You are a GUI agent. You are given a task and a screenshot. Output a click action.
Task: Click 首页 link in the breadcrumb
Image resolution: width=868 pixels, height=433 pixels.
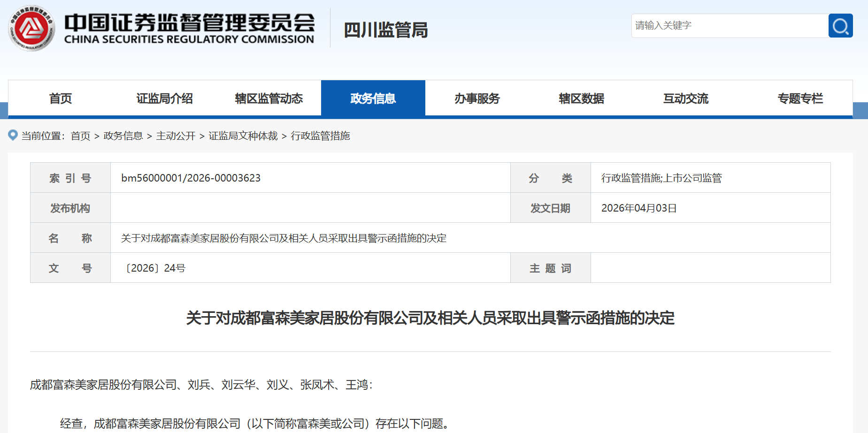pos(80,136)
